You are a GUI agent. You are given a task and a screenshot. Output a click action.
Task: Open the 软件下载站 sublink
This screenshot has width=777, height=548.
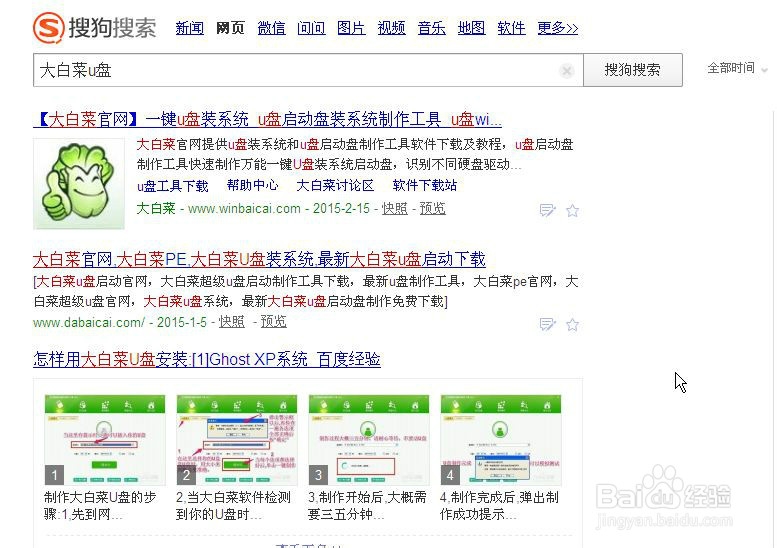tap(425, 185)
